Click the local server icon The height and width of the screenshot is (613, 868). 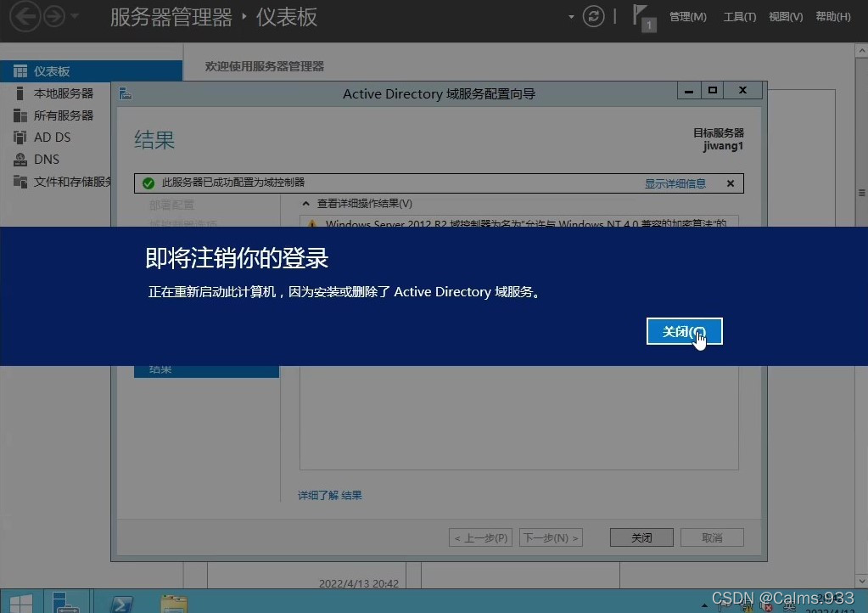20,93
